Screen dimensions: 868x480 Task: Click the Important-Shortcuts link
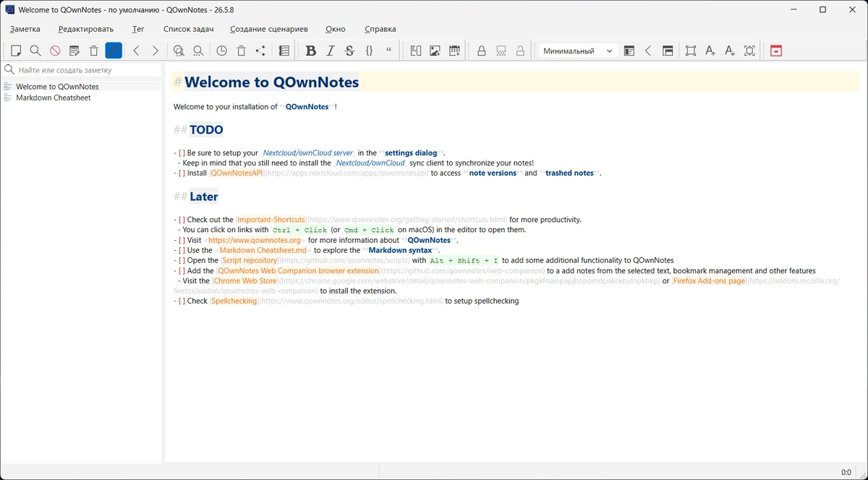pos(271,220)
